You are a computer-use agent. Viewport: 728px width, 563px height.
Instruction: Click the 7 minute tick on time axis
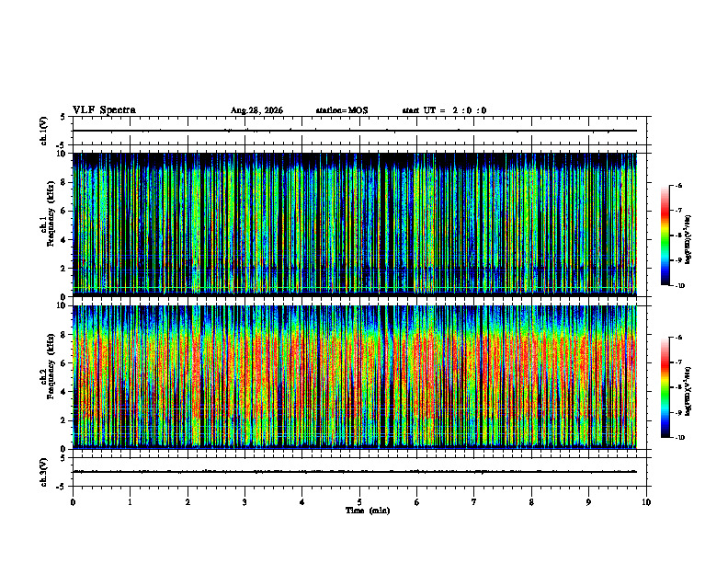(x=474, y=502)
